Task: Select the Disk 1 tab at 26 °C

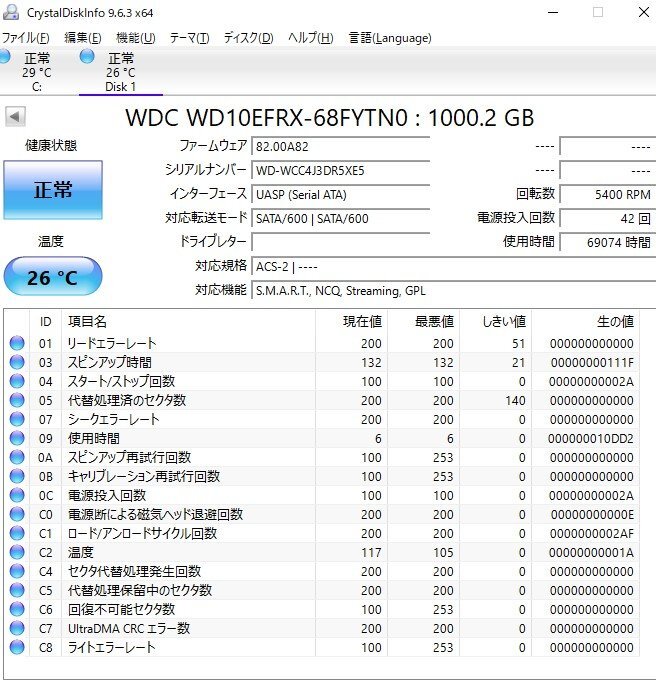Action: pyautogui.click(x=121, y=71)
